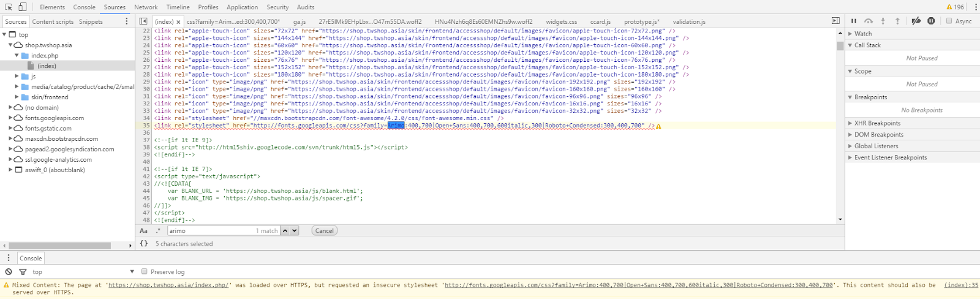Open the 196 warnings indicator

click(955, 7)
